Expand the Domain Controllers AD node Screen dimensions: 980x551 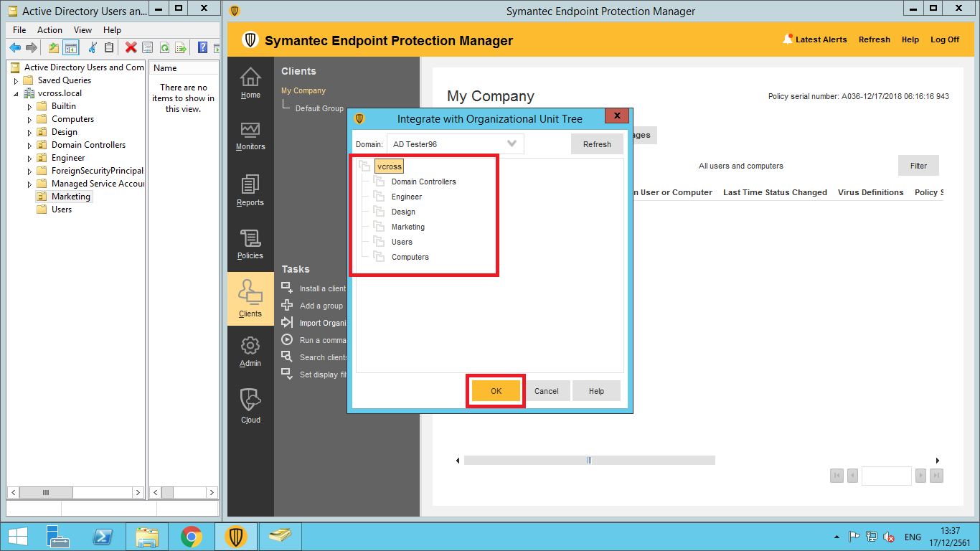[x=30, y=145]
